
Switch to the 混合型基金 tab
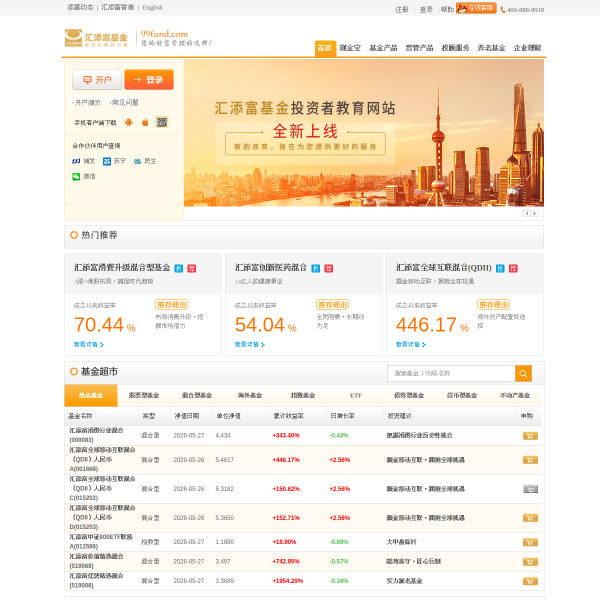click(x=197, y=396)
